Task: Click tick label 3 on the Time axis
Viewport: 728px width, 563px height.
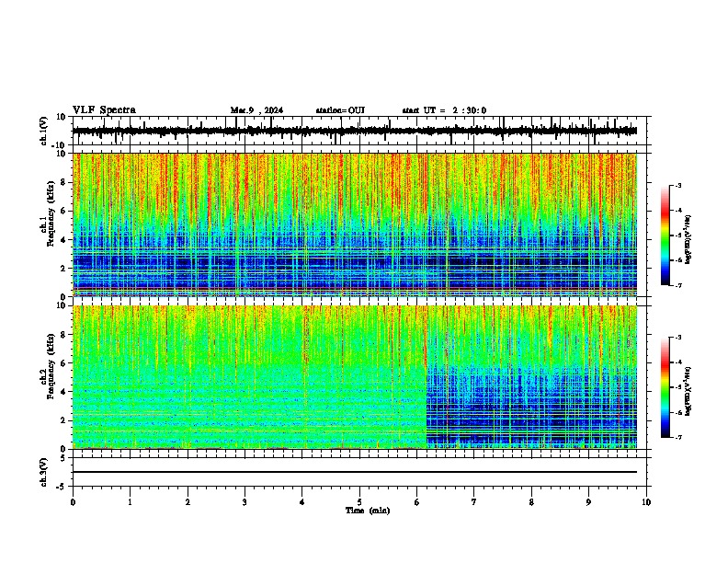Action: click(245, 502)
